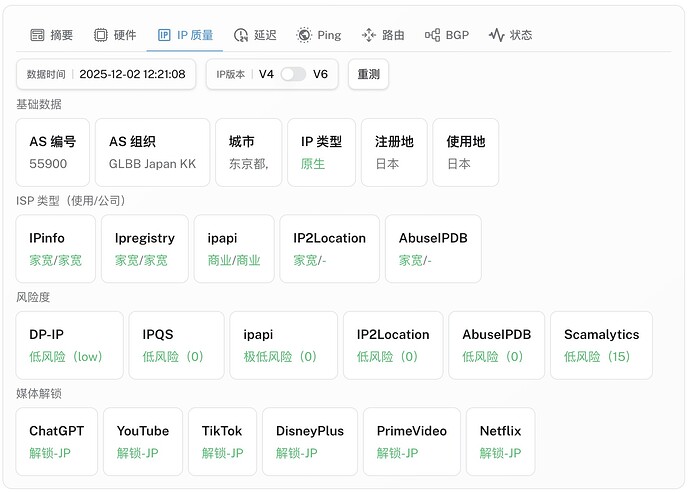This screenshot has width=690, height=493.
Task: Click the Ping globe icon
Action: 304,35
